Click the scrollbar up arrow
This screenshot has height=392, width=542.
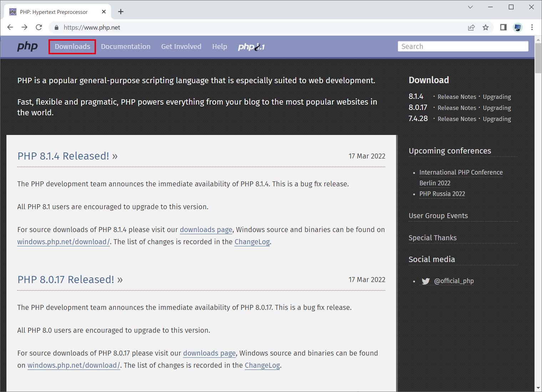[x=538, y=39]
